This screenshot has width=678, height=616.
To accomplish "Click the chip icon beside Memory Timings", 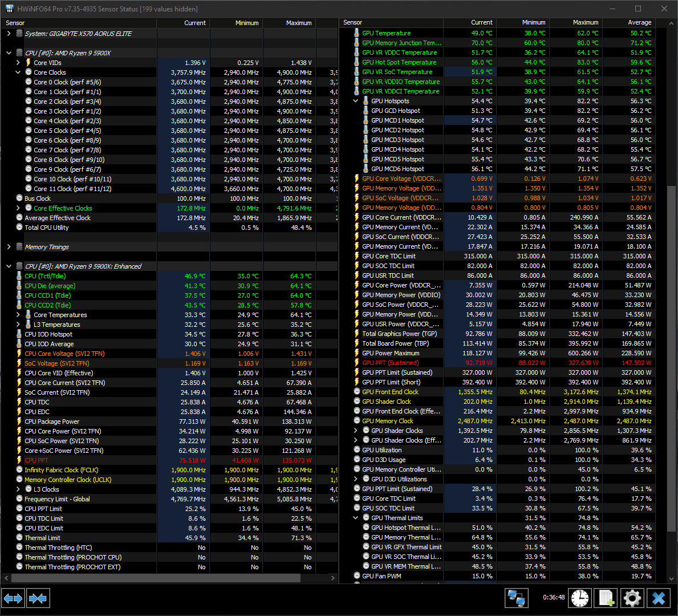I will [19, 246].
